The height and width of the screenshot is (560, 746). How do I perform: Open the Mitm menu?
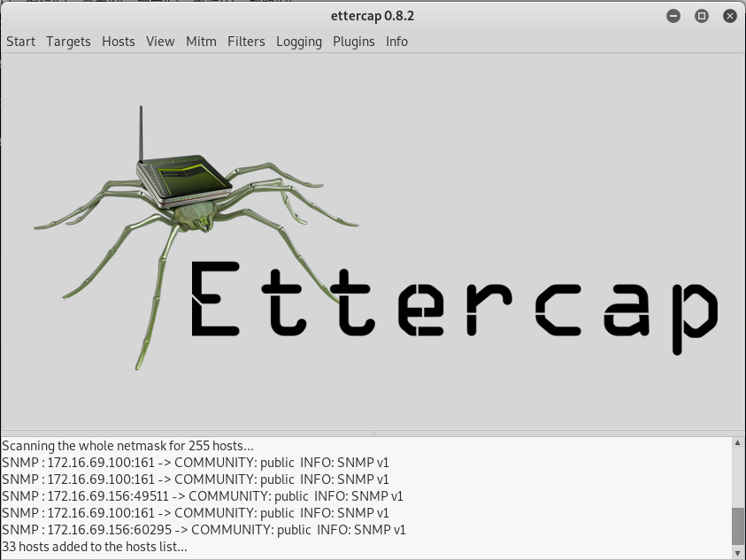201,42
